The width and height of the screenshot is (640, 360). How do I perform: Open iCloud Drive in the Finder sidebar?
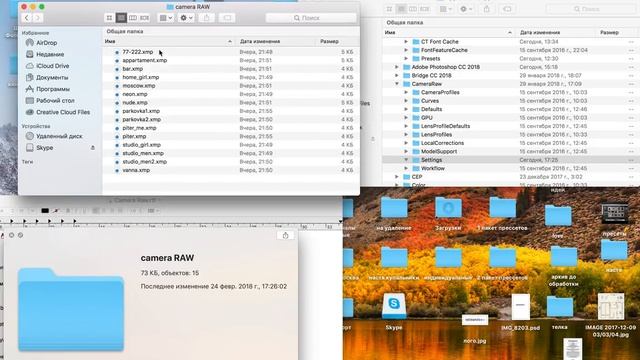pyautogui.click(x=52, y=66)
